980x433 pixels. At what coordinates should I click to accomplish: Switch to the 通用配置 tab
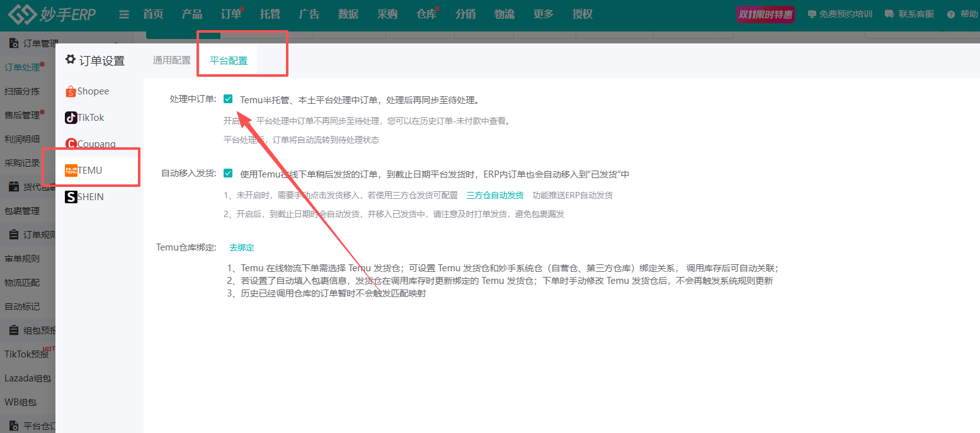tap(171, 61)
